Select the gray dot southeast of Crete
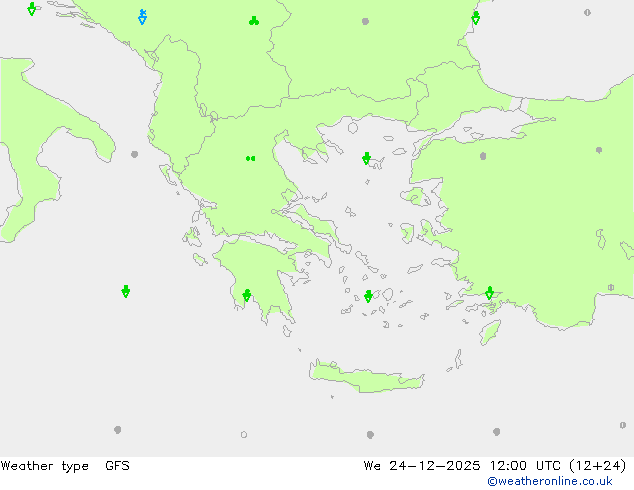Screen dimensions: 634x490 click(497, 432)
